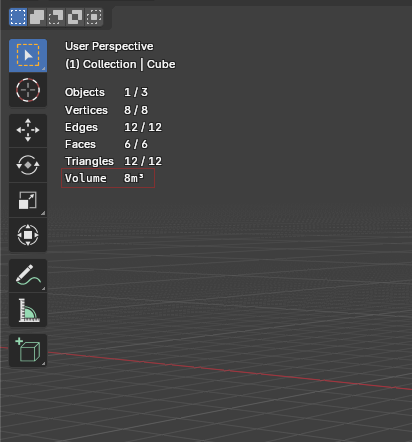Choose the Extend Selection mode icon
The image size is (412, 442).
click(x=37, y=17)
